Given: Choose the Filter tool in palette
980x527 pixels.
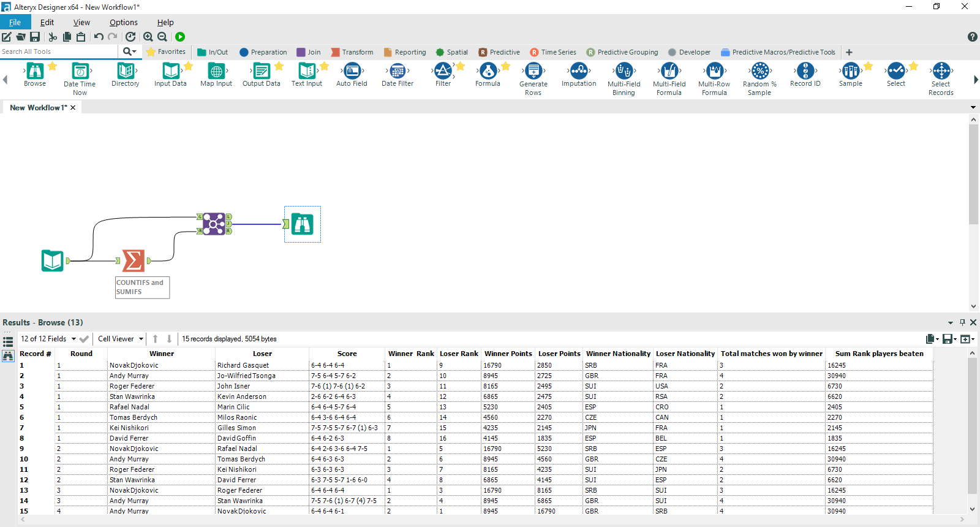Looking at the screenshot, I should [x=443, y=72].
